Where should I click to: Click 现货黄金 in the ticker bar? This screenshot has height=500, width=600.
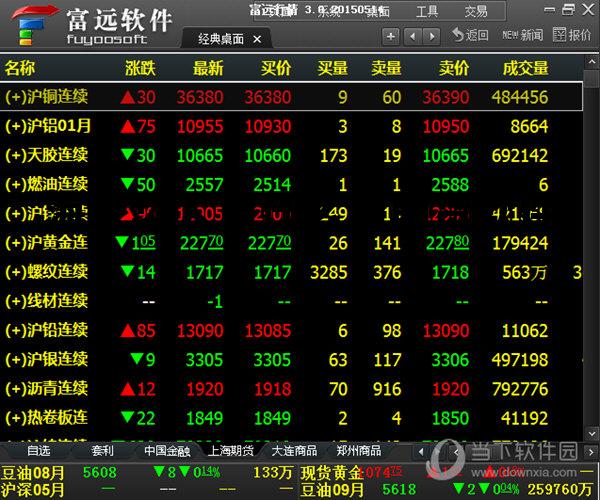coord(332,473)
